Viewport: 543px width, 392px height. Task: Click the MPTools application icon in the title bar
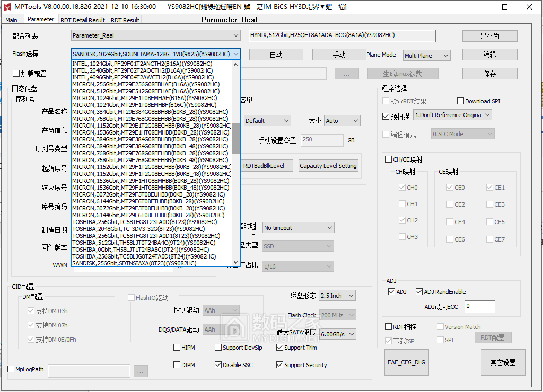click(7, 7)
